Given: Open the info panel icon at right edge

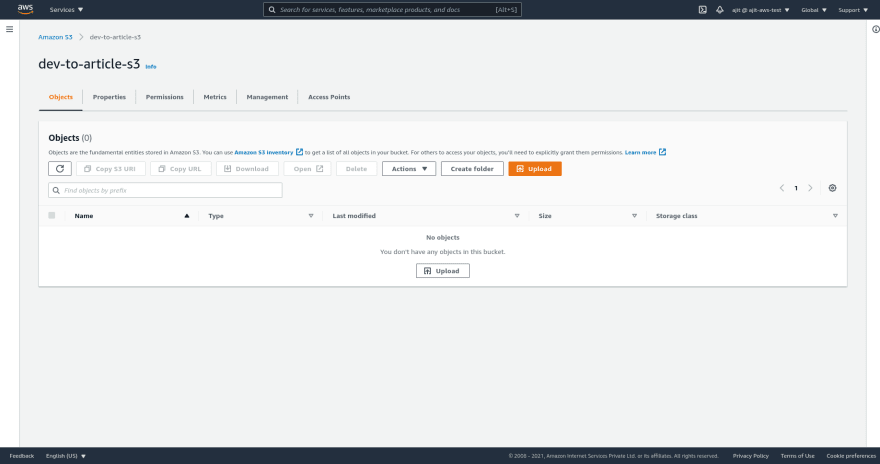Looking at the screenshot, I should (x=876, y=29).
